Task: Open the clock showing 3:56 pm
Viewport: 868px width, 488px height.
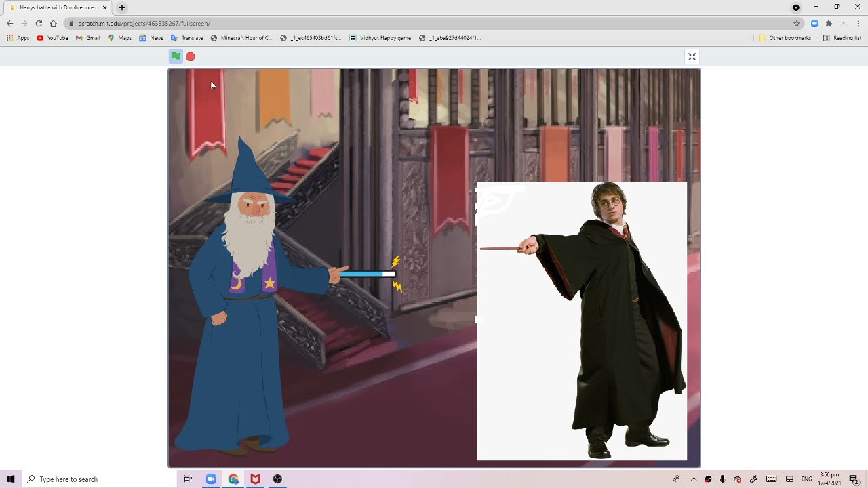Action: pyautogui.click(x=830, y=479)
